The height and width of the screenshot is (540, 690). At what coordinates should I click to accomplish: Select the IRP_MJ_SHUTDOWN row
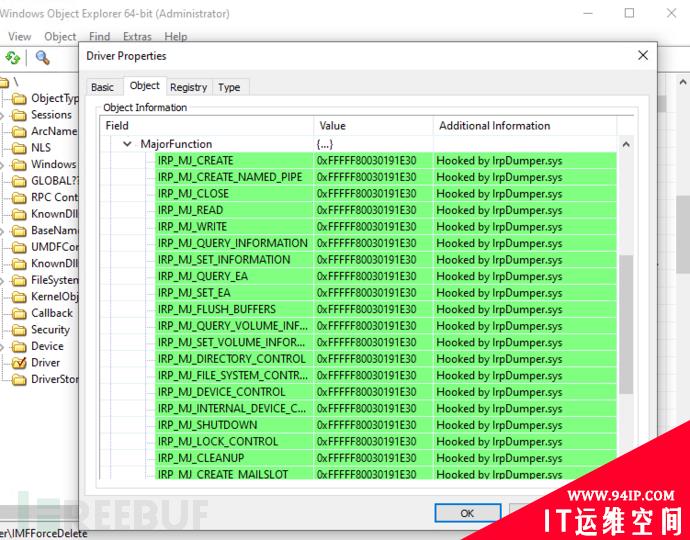(385, 425)
